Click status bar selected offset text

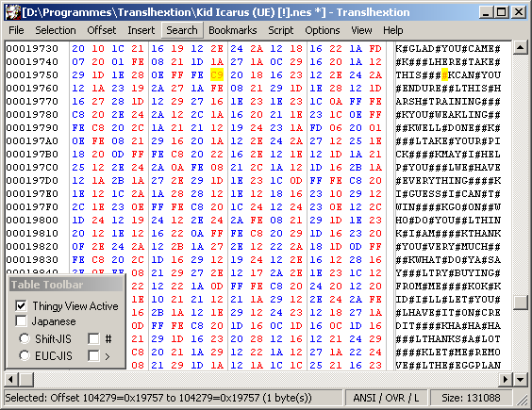coord(158,398)
